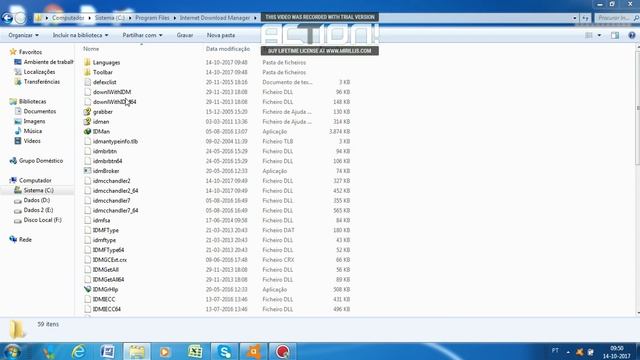Click the refresh address button

click(x=585, y=18)
